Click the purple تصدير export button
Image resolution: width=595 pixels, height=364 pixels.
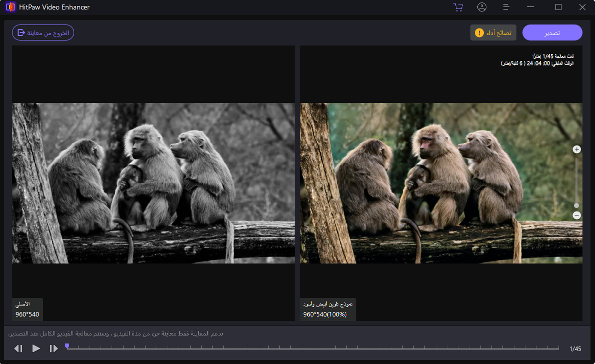coord(552,32)
